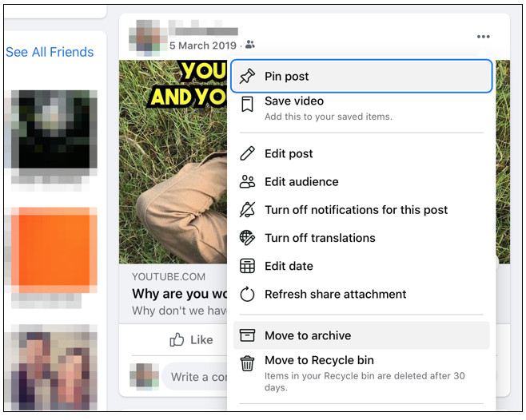
Task: Select Move to archive menu entry
Action: coord(308,335)
